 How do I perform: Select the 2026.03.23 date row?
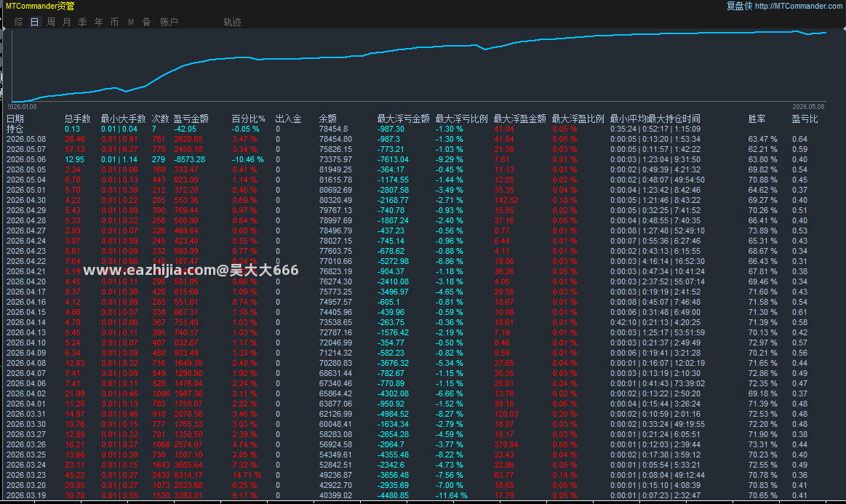point(26,475)
